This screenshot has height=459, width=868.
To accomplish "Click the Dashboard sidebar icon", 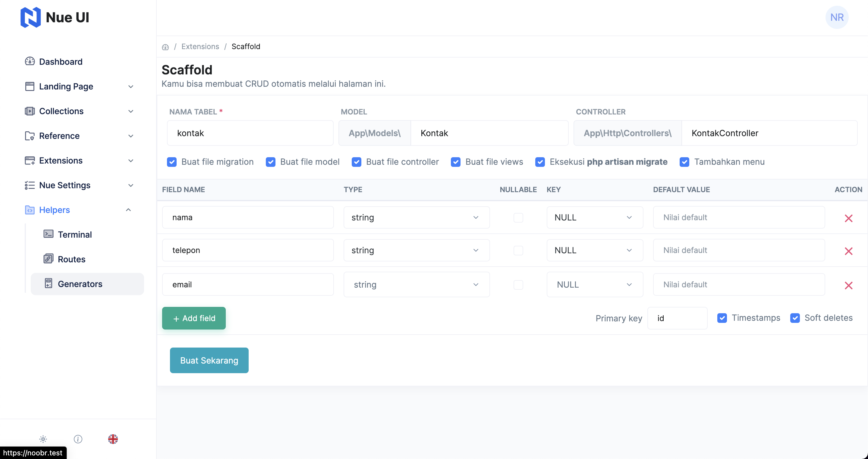I will point(30,61).
